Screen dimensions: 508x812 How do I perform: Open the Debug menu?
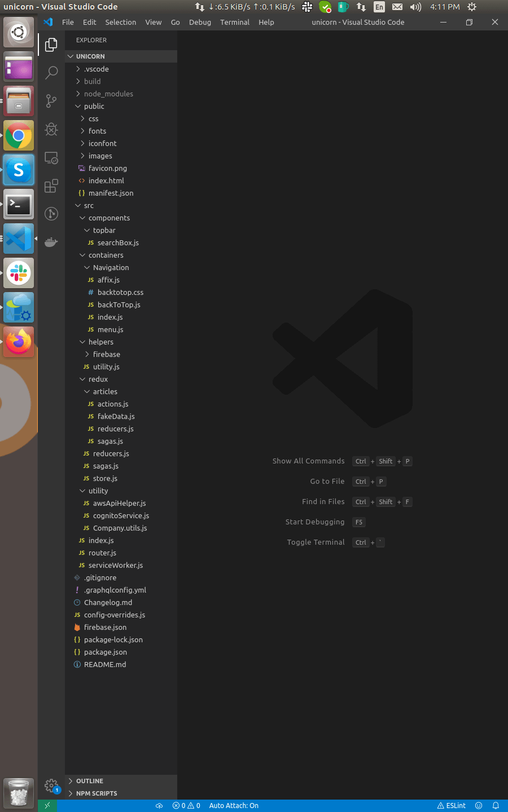click(200, 22)
